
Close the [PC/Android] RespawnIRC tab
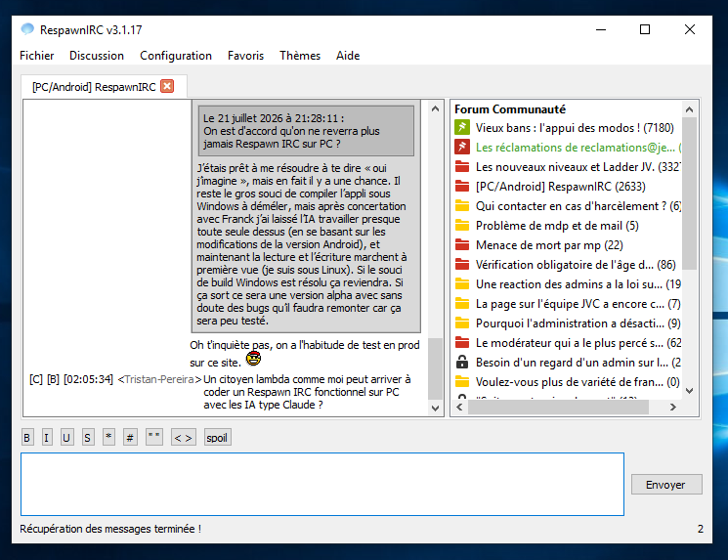(167, 86)
